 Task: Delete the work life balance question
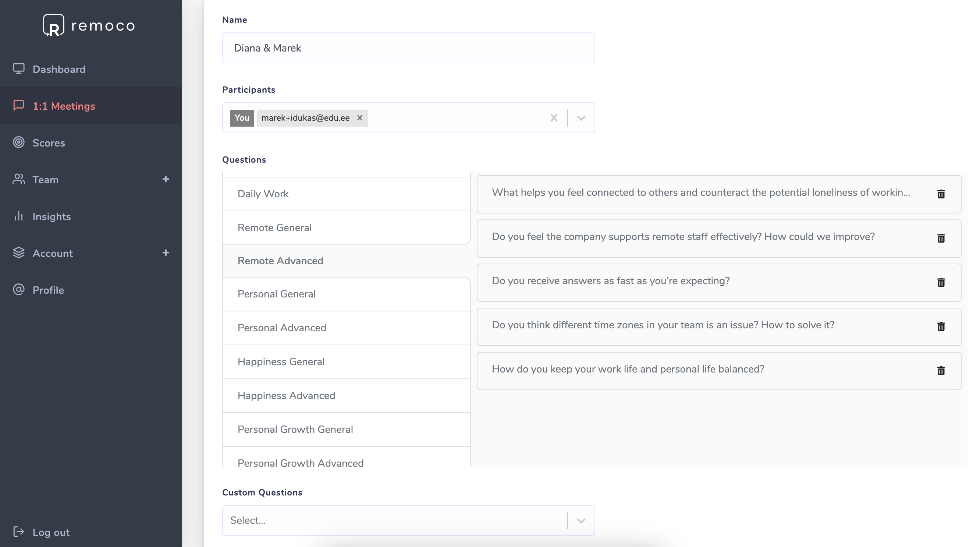click(941, 371)
